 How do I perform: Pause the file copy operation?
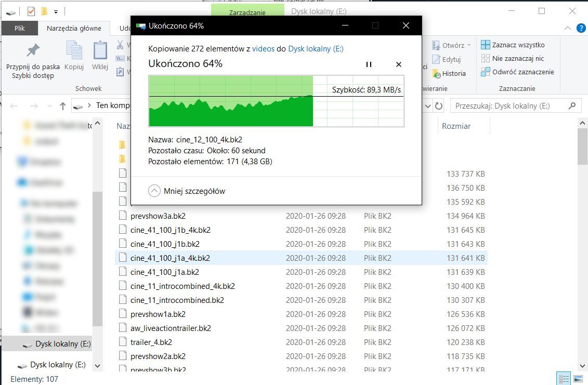369,64
